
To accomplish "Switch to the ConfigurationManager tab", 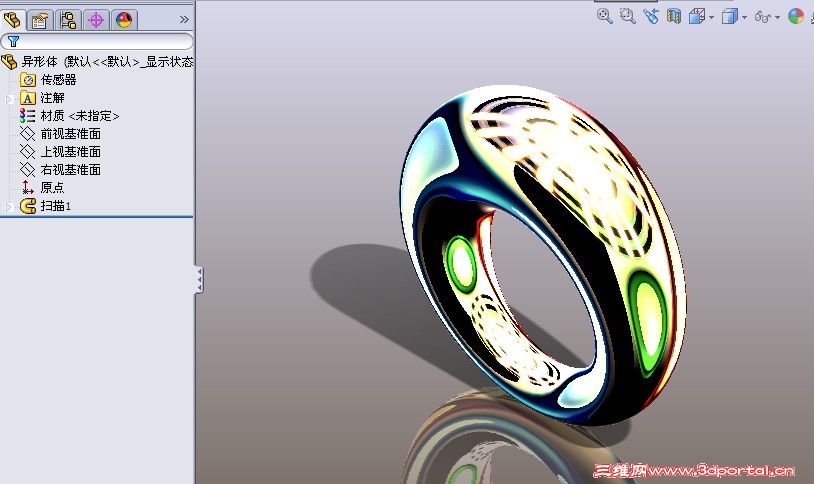I will [68, 20].
